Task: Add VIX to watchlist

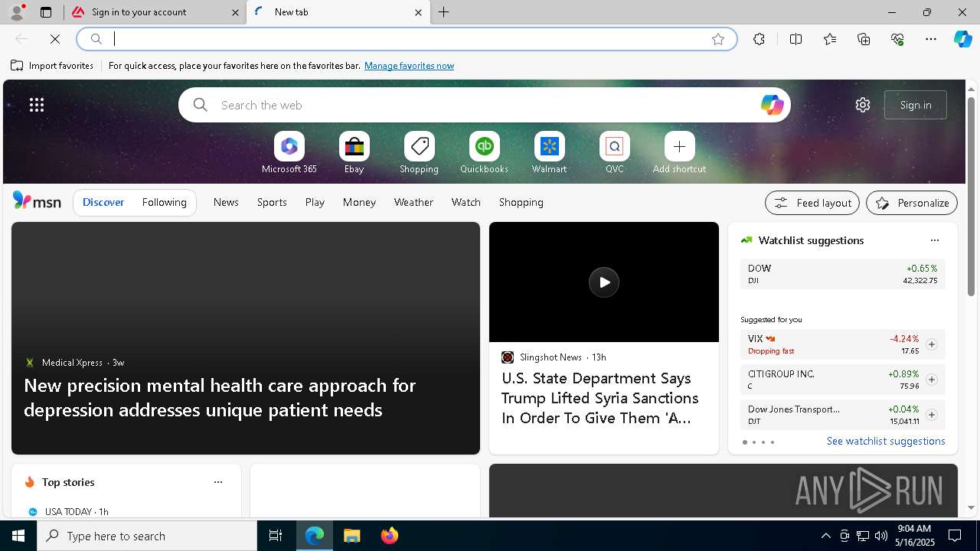Action: tap(932, 344)
